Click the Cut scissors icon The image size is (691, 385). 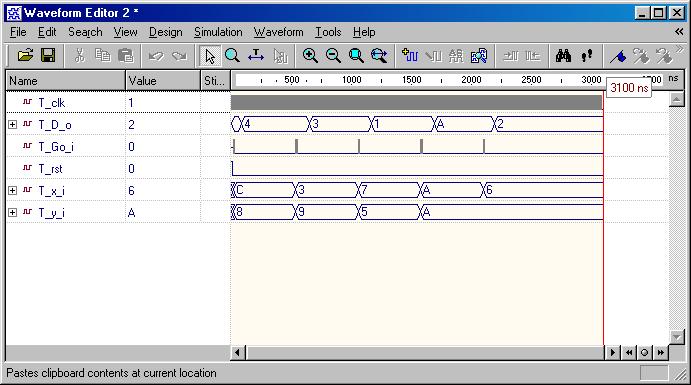tap(79, 56)
